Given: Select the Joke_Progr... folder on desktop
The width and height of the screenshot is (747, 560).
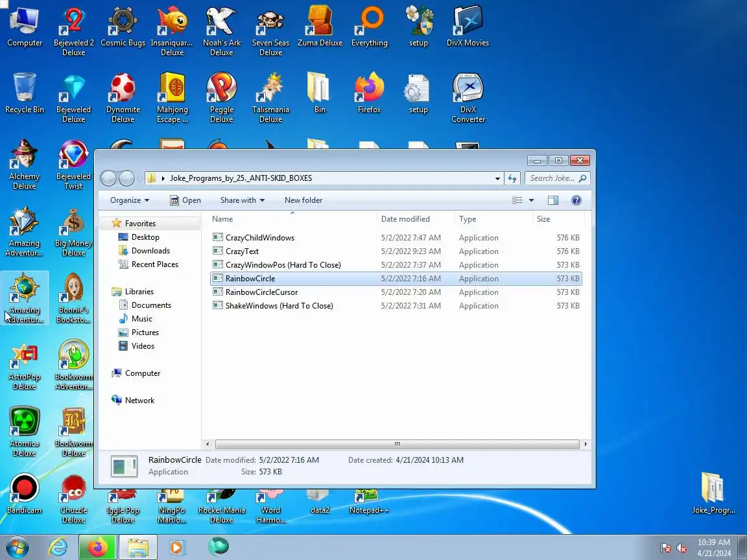Looking at the screenshot, I should tap(713, 493).
